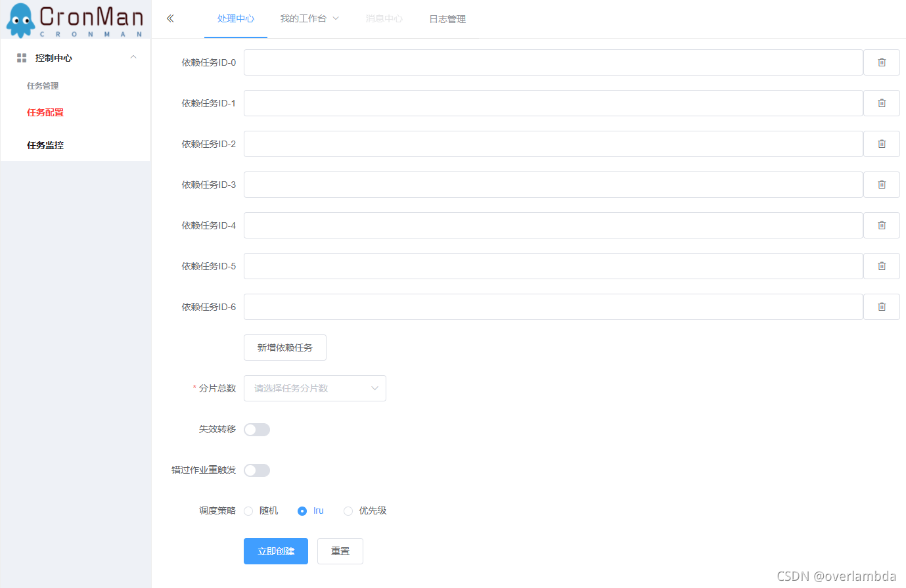Go to 任务配置 in sidebar
The height and width of the screenshot is (588, 906).
tap(45, 112)
